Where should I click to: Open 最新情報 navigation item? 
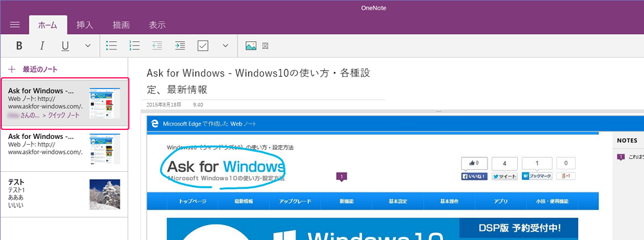[243, 202]
